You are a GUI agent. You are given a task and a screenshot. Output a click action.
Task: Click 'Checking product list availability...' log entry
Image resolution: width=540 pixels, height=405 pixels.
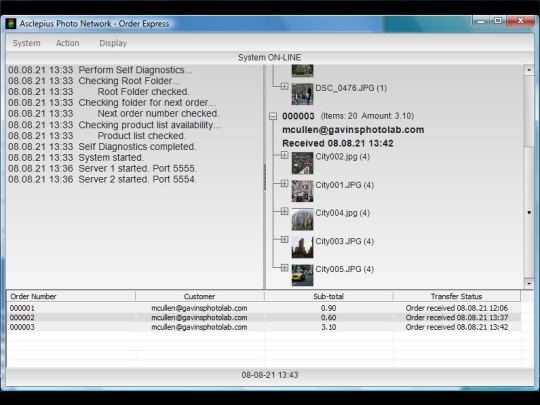pos(114,125)
